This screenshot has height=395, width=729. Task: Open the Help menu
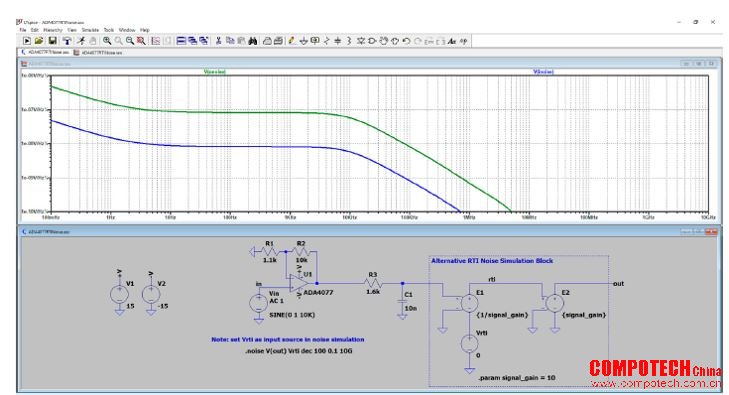click(145, 30)
